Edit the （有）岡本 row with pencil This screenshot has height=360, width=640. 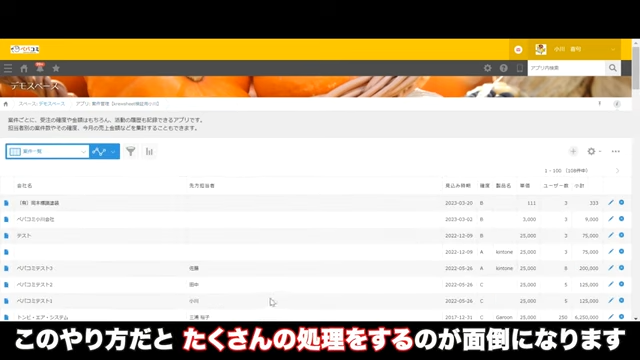pos(611,202)
